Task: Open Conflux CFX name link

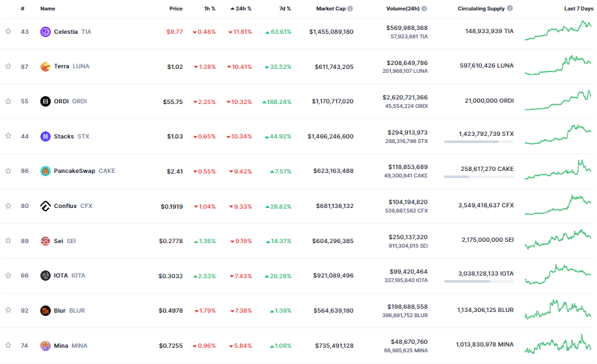Action: pyautogui.click(x=73, y=206)
